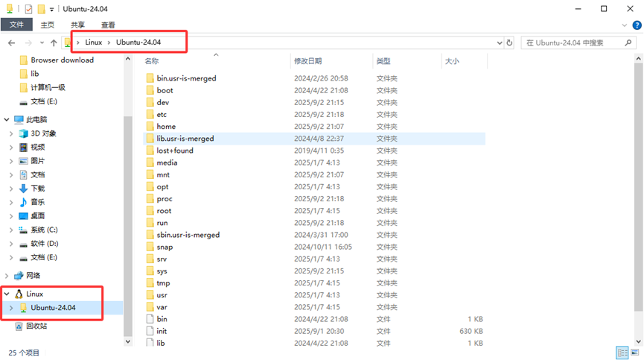Select the usr folder name

pos(162,295)
